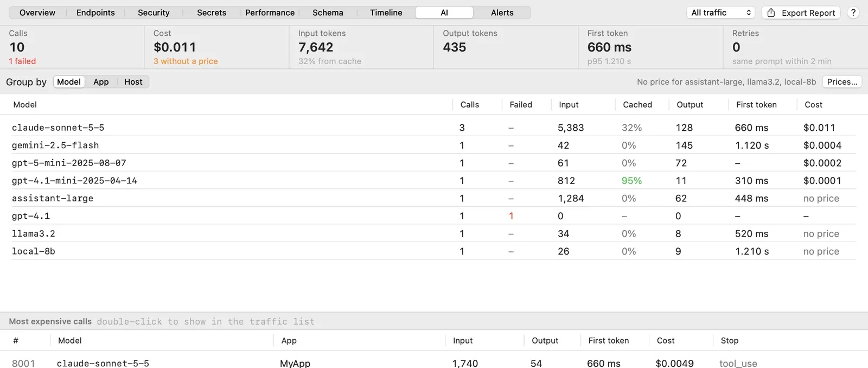Open the Schema tab
Image resolution: width=868 pixels, height=368 pixels.
(328, 12)
